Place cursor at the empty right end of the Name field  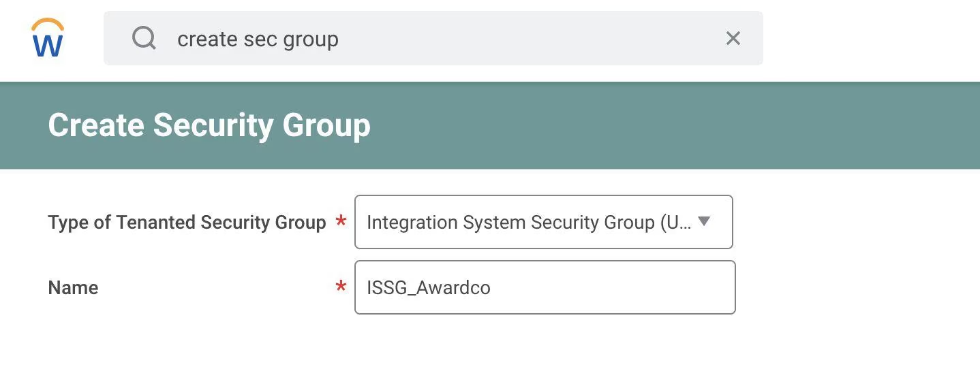tap(647, 287)
